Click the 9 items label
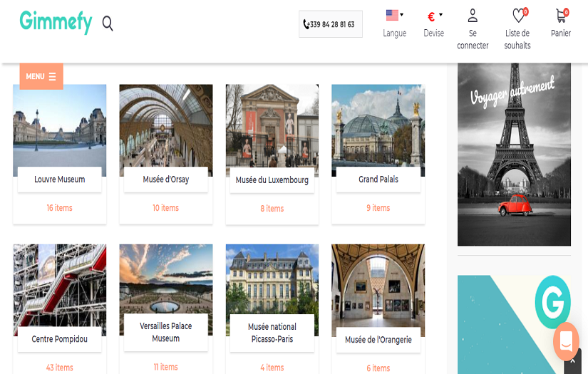Screen dimensions: 588x374 (x=378, y=208)
